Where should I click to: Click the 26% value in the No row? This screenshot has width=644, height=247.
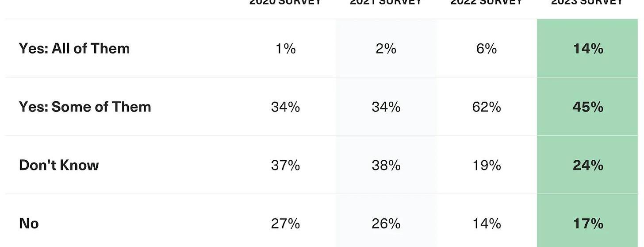tap(386, 224)
